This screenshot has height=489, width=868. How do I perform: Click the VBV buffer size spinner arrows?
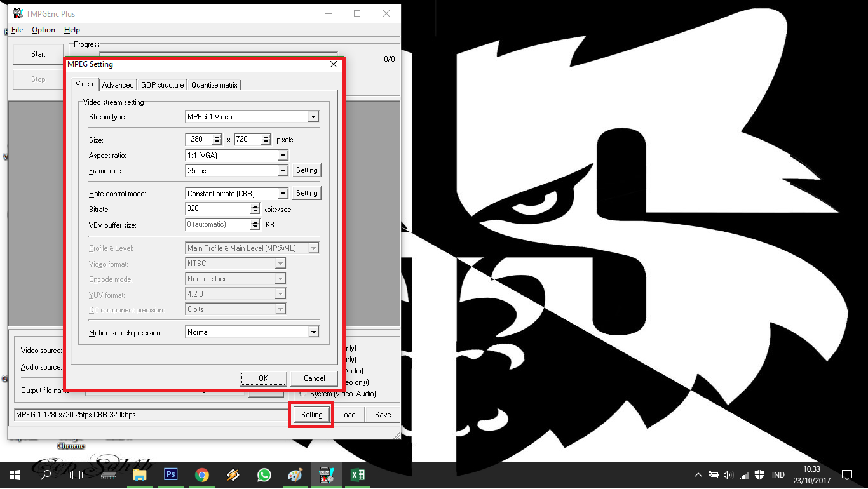pos(255,224)
